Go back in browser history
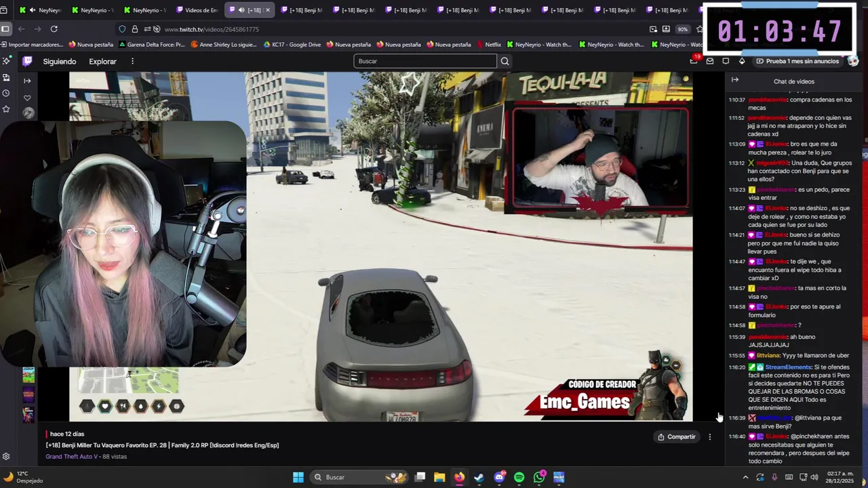This screenshot has height=488, width=868. click(21, 29)
